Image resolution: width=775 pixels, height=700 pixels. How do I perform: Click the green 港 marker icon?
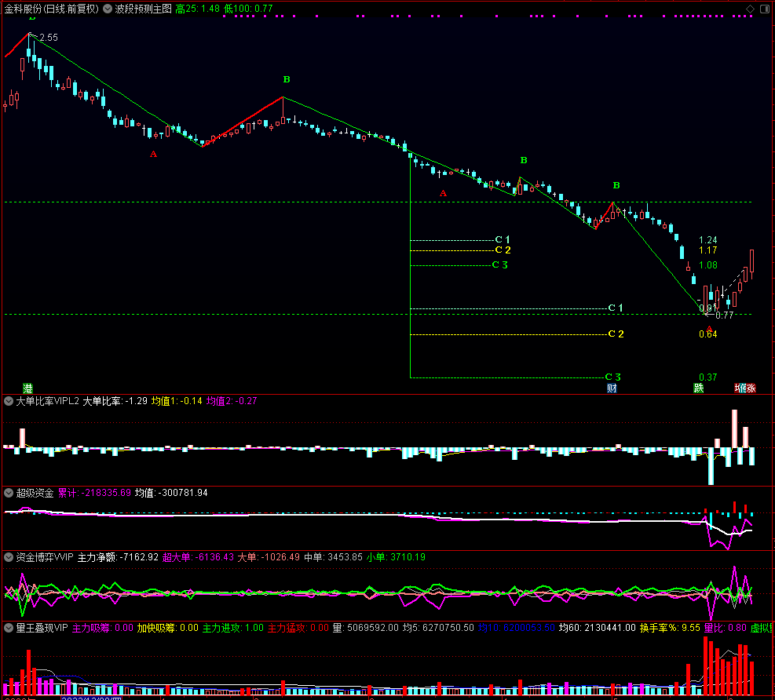point(27,388)
